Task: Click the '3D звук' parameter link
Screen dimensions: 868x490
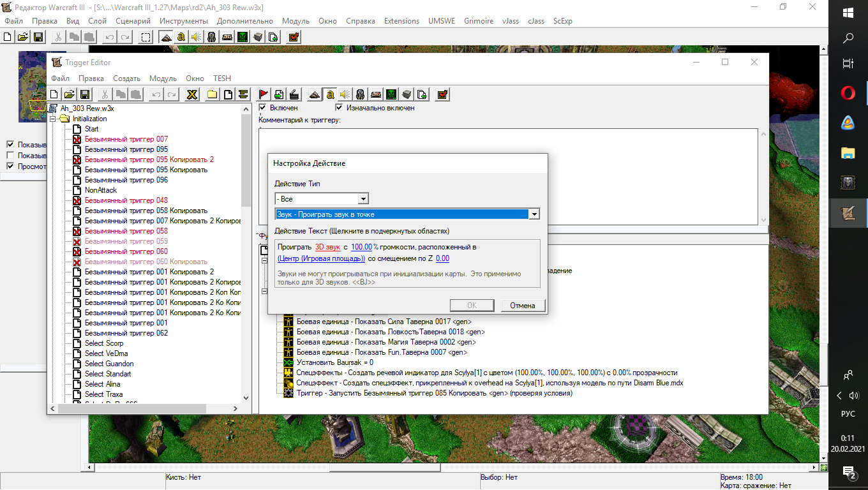Action: tap(327, 247)
